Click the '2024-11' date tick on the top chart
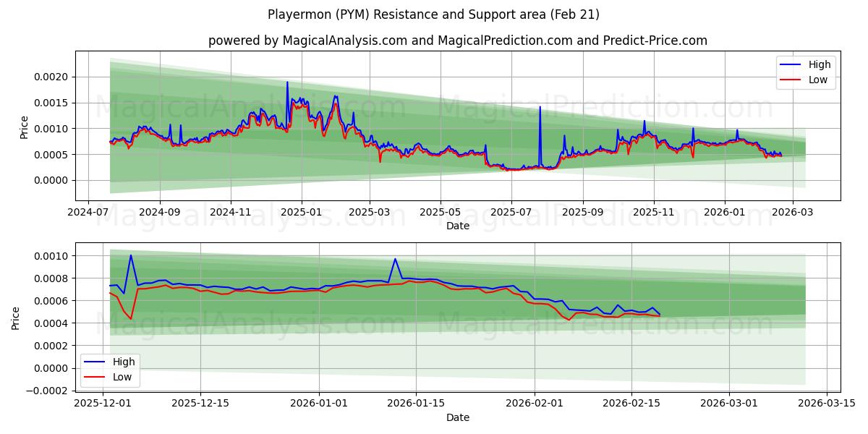Viewport: 868px width, 434px height. (230, 212)
